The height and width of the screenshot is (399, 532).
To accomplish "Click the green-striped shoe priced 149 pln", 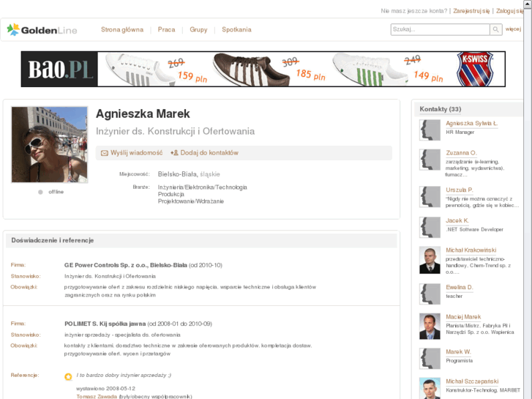I will pyautogui.click(x=370, y=70).
